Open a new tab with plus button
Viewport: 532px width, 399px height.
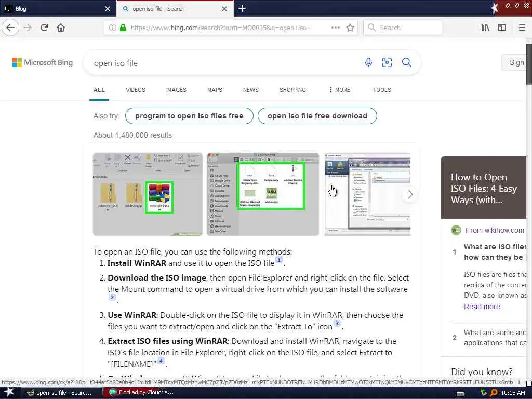tap(242, 8)
